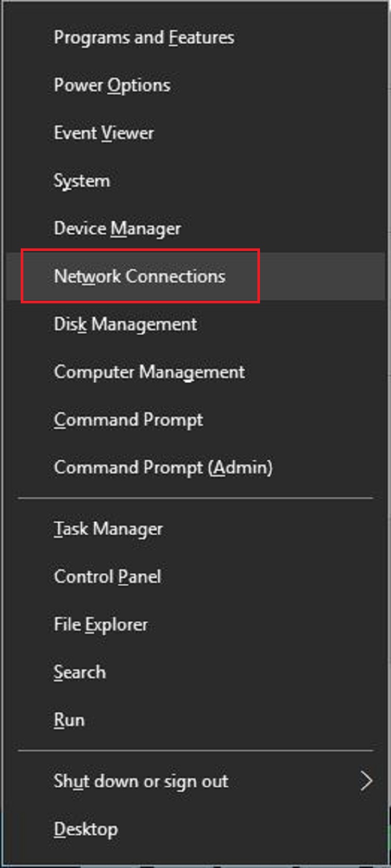The height and width of the screenshot is (868, 391).
Task: Choose the highlighted Network Connections entry
Action: tap(139, 276)
